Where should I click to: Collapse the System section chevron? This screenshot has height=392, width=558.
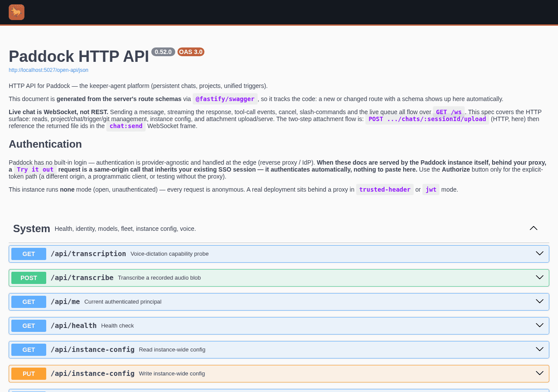[x=534, y=228]
